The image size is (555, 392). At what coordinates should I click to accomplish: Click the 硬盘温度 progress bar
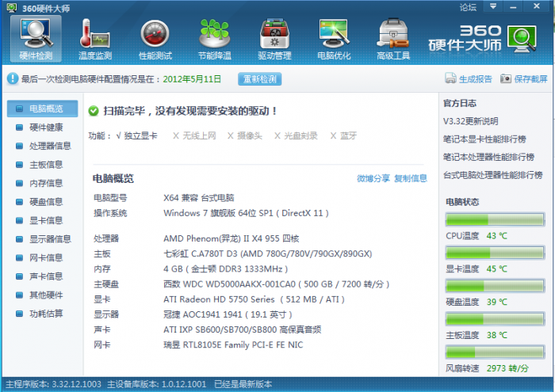[495, 286]
